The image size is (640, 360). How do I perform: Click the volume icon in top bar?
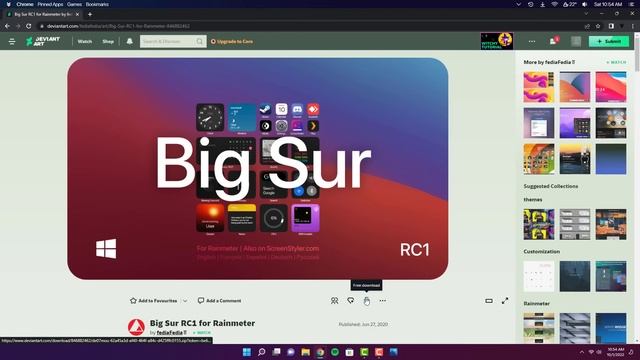pyautogui.click(x=584, y=4)
